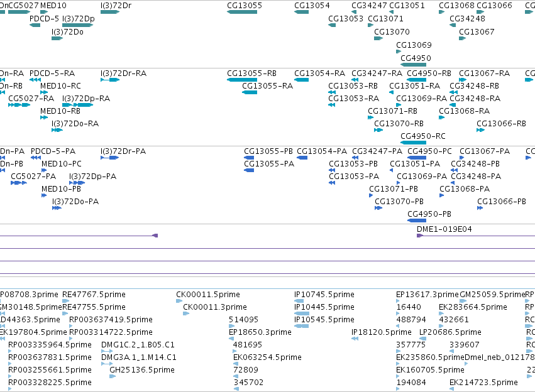
Task: Click the EP18650.3prime EST label
Action: [260, 332]
